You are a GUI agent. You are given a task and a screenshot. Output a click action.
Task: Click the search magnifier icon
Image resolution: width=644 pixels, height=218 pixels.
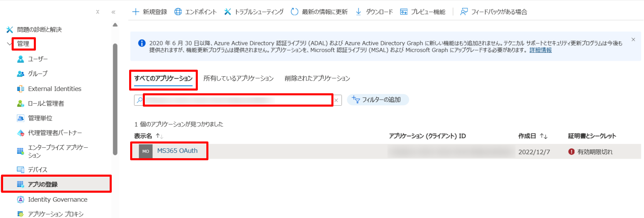click(x=139, y=100)
